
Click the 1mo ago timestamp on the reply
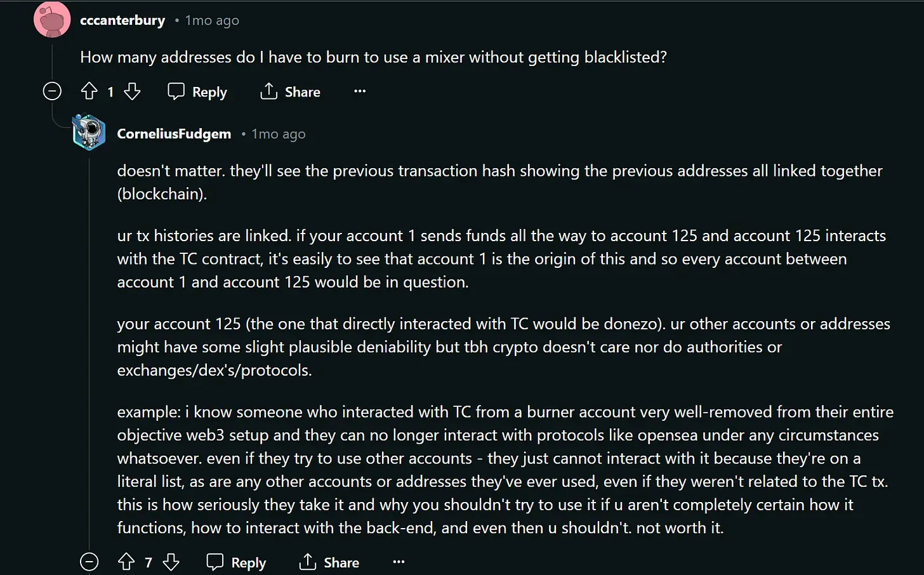click(x=278, y=133)
